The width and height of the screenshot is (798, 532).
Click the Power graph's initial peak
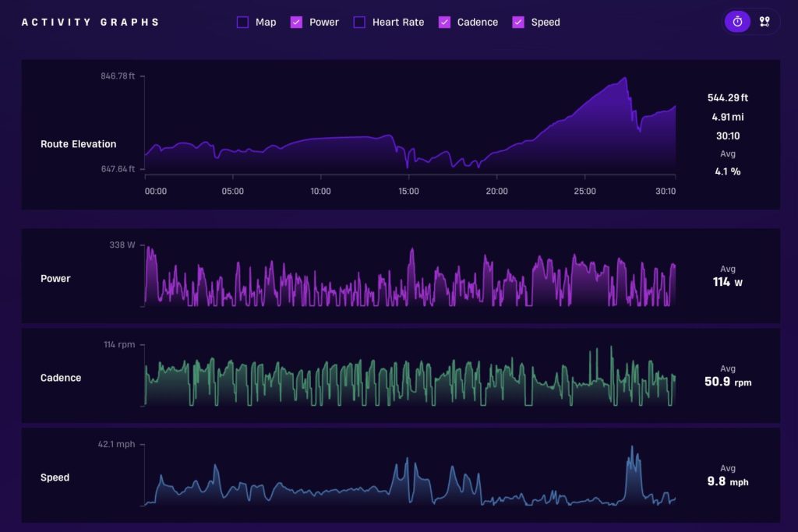[149, 248]
